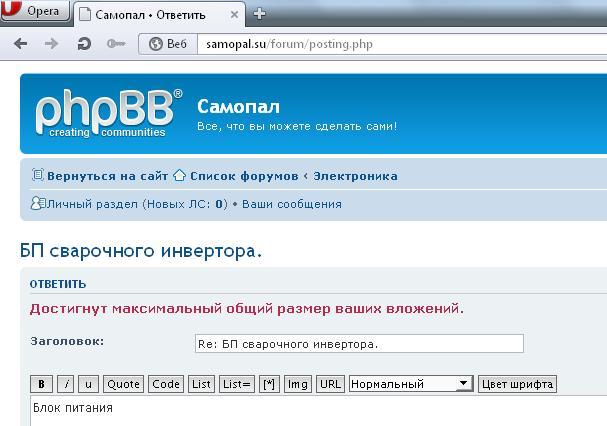Open password wand key icon
This screenshot has width=607, height=426.
click(x=115, y=44)
